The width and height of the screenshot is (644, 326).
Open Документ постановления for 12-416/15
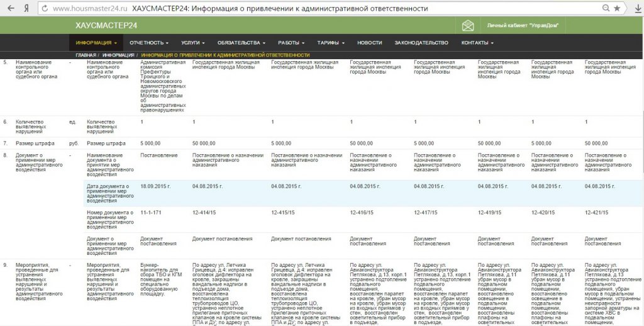367,241
